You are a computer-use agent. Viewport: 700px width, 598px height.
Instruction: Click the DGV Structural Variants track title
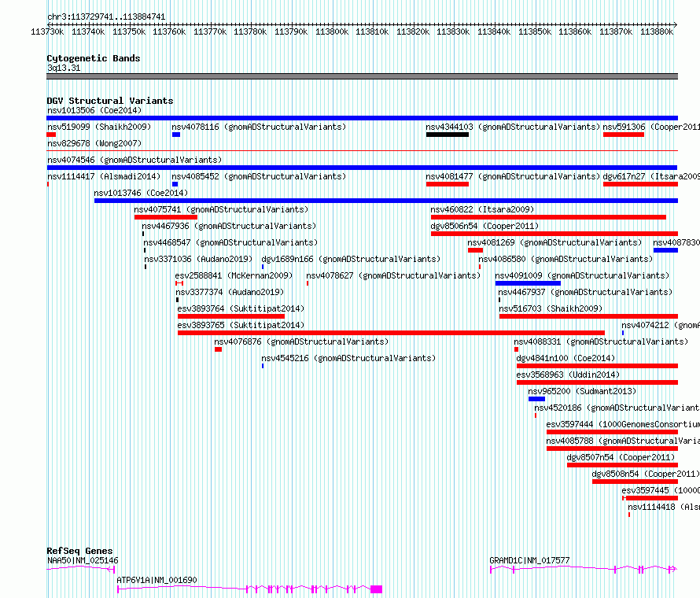point(110,101)
